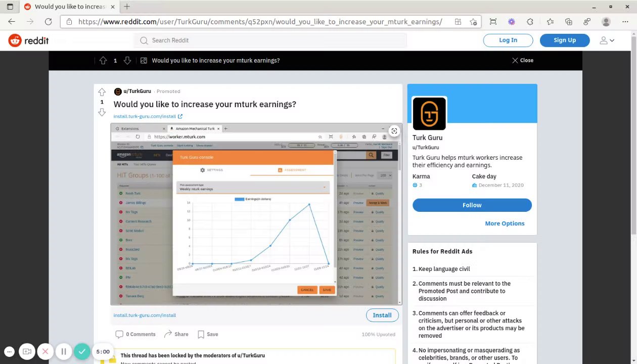
Task: Click the colorful Copilot-style toolbar icon
Action: click(512, 22)
